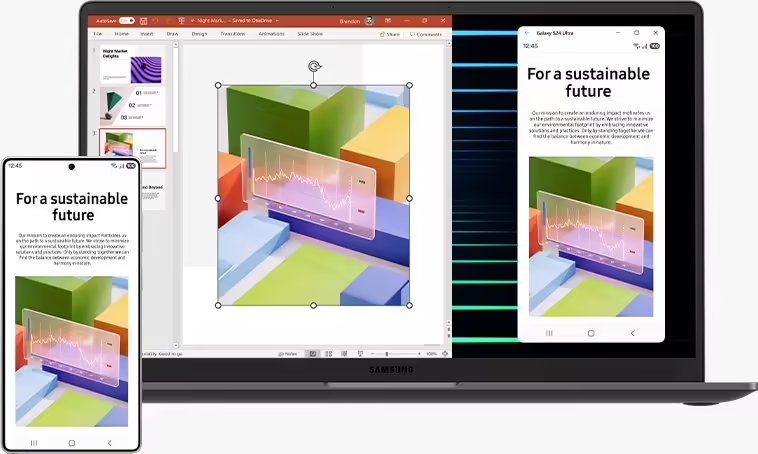Start Slide Show from status bar icon
This screenshot has width=758, height=454.
[360, 353]
